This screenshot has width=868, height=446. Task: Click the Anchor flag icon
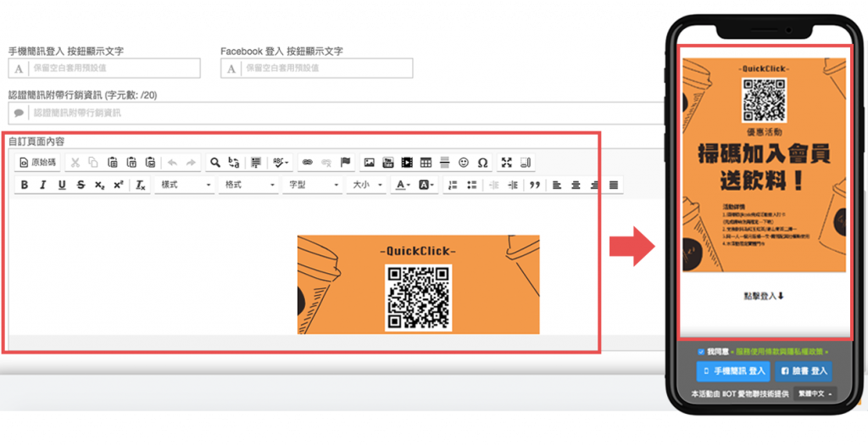point(346,162)
